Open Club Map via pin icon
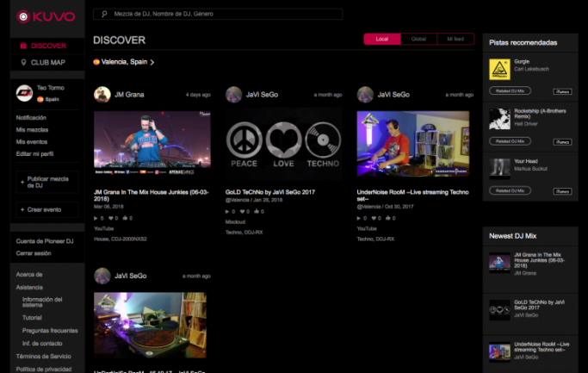The image size is (588, 373). coord(23,62)
